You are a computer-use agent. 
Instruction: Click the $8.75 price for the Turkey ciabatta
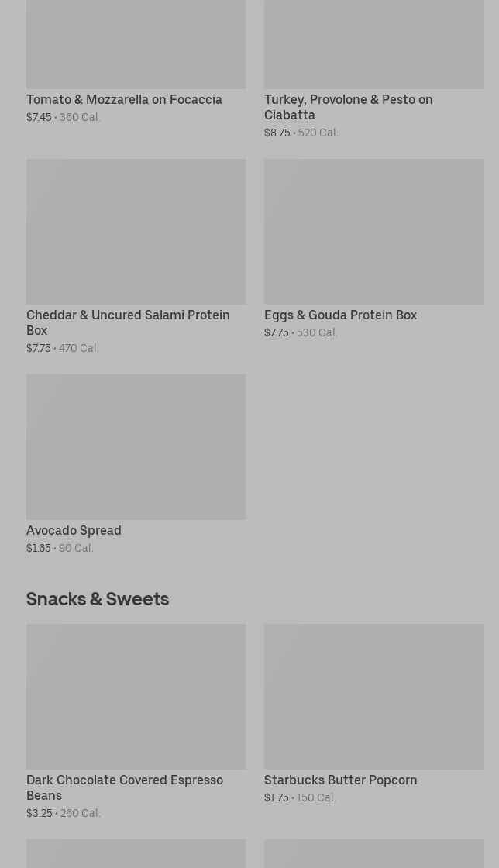(277, 133)
